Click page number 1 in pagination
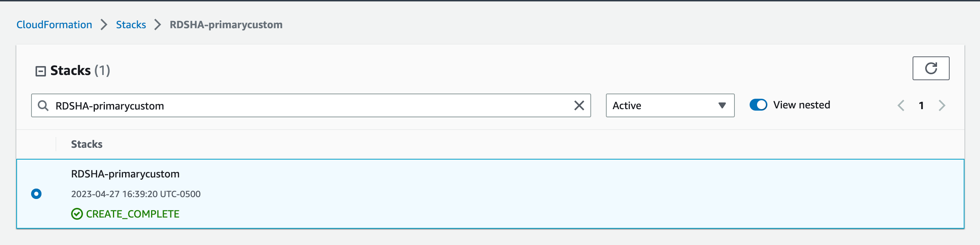 click(921, 105)
